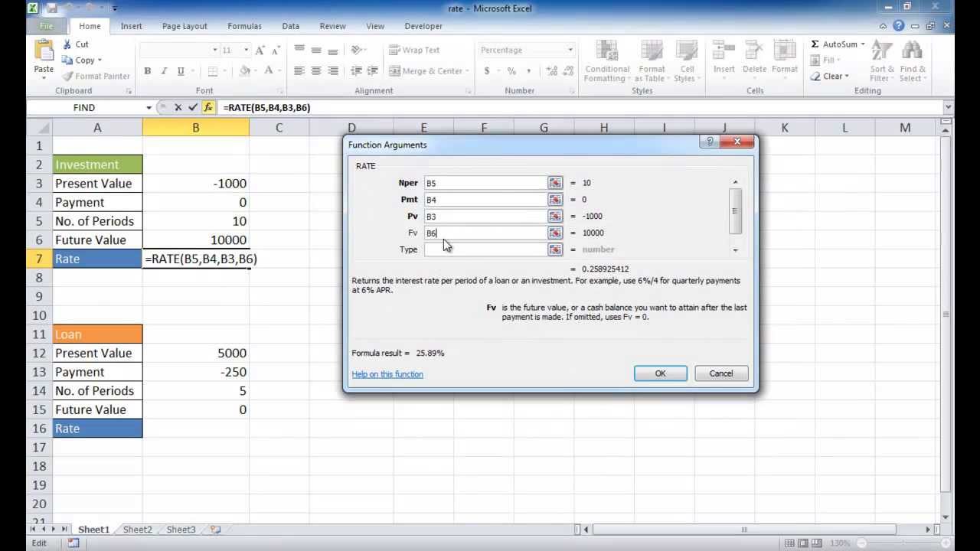This screenshot has height=551, width=980.
Task: Click the Nper argument input field
Action: coord(486,183)
